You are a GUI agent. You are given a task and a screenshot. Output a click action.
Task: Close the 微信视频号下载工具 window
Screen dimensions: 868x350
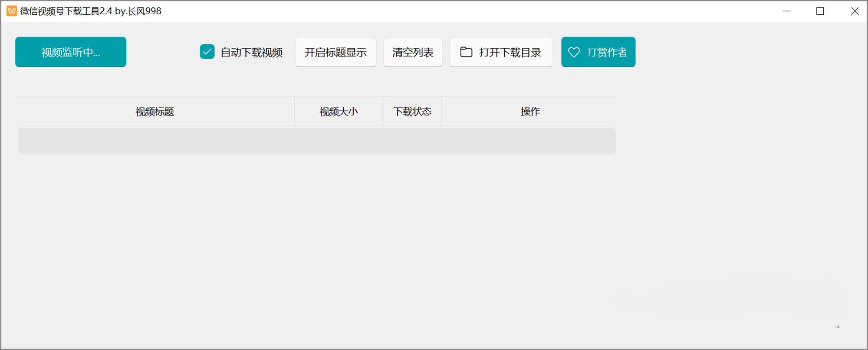point(855,11)
